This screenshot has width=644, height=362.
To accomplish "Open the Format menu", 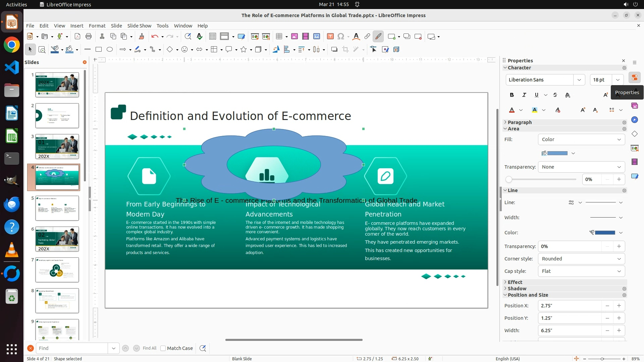I will click(x=97, y=26).
